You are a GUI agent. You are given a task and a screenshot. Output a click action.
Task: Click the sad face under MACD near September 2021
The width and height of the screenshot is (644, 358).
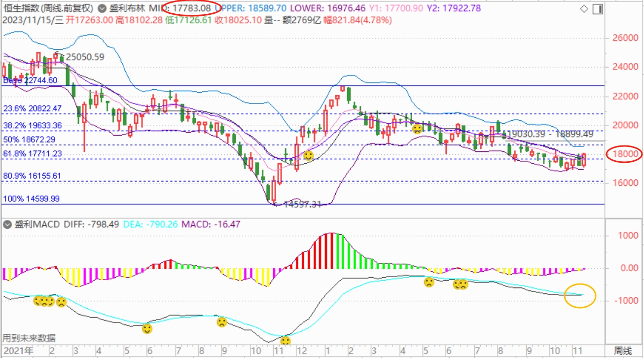(222, 322)
